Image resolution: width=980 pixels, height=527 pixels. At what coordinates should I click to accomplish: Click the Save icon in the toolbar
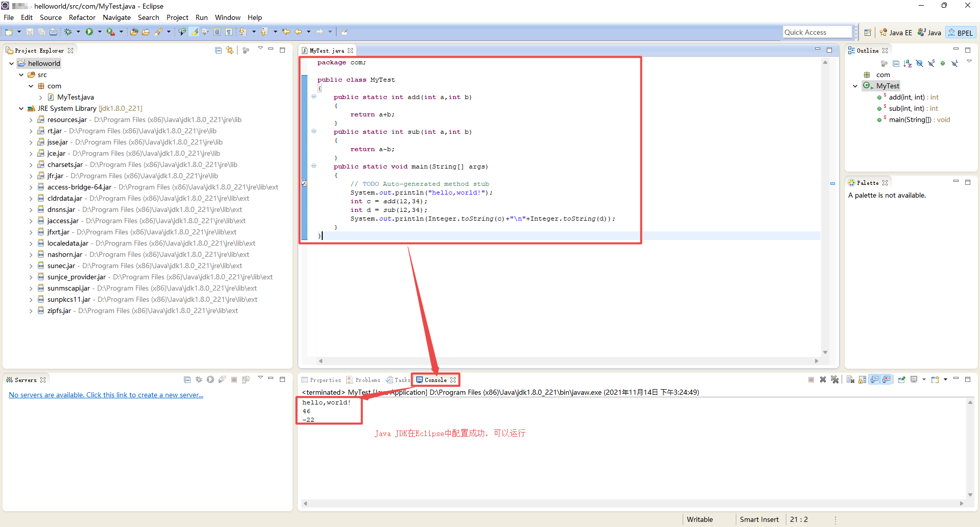click(x=30, y=32)
